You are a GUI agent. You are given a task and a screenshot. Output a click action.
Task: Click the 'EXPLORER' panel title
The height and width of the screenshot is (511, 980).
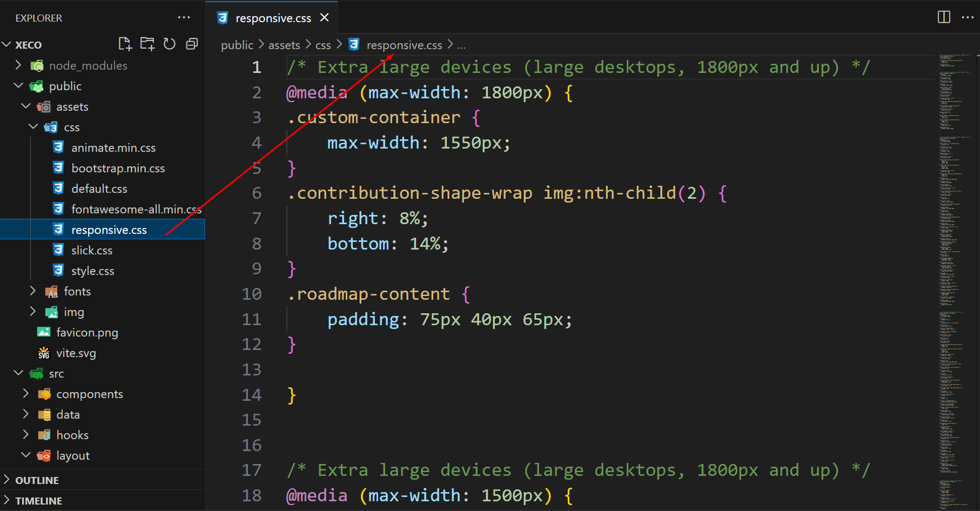point(39,18)
